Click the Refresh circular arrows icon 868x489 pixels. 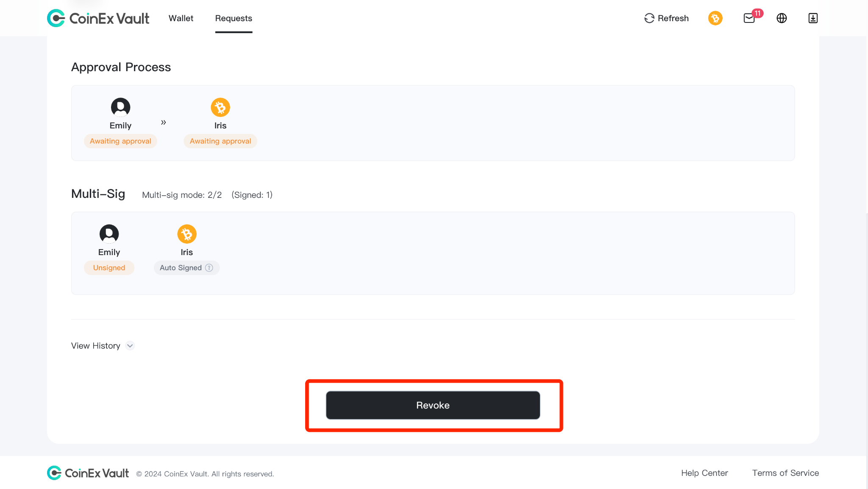(x=649, y=18)
